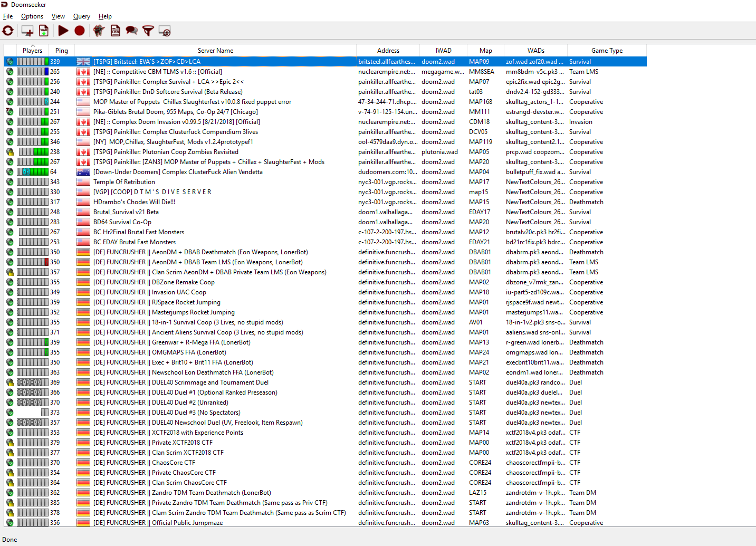This screenshot has height=546, width=756.
Task: Click the 'MAP168' map cell
Action: [x=486, y=102]
